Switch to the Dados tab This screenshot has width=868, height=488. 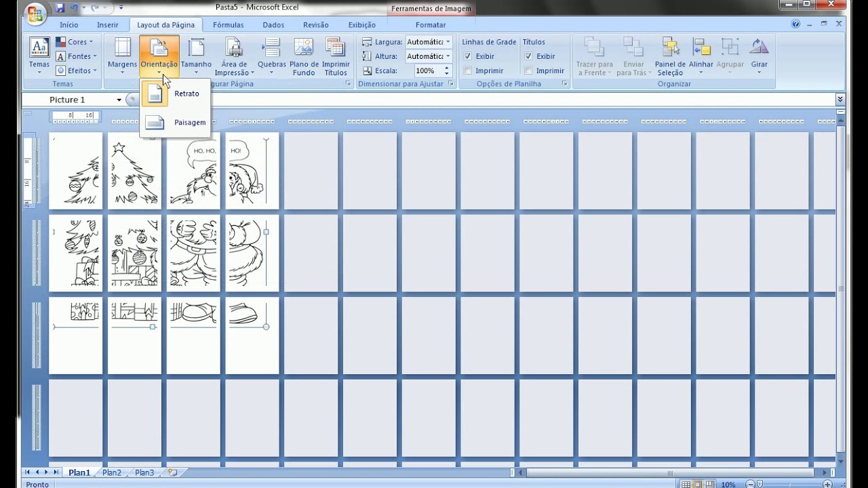(x=273, y=24)
